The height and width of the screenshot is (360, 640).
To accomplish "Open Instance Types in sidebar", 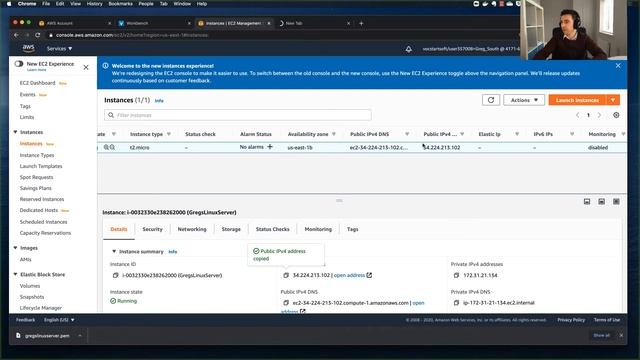I will [x=37, y=156].
